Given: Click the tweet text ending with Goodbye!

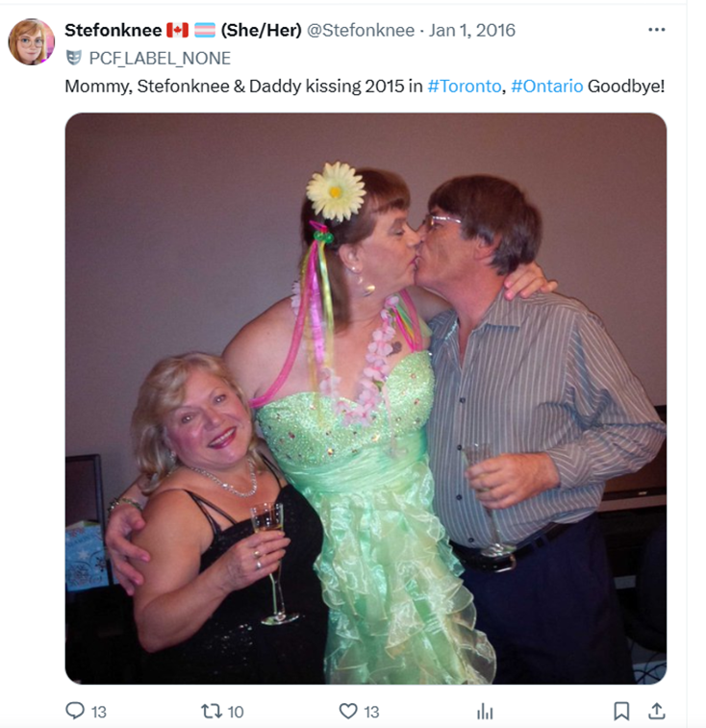Looking at the screenshot, I should coord(365,87).
